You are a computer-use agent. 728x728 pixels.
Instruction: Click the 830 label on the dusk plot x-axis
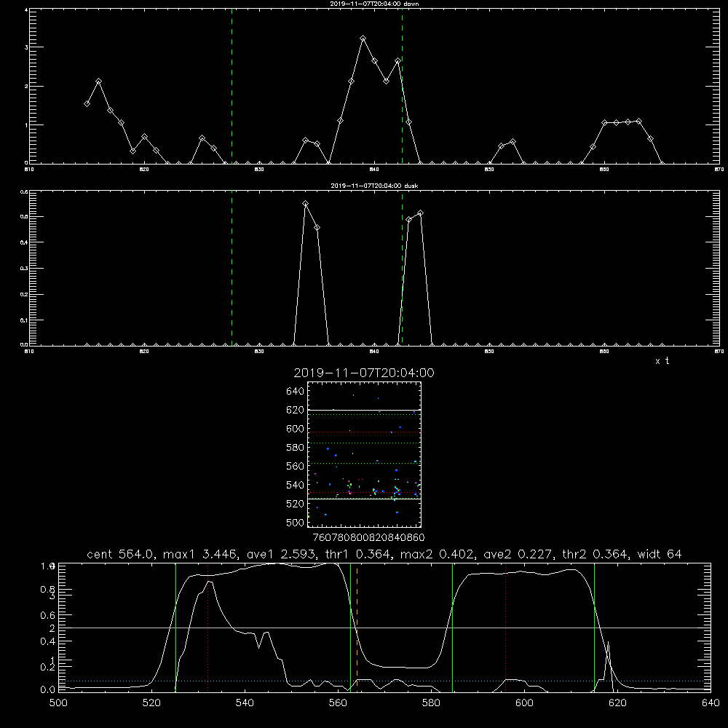pyautogui.click(x=259, y=352)
